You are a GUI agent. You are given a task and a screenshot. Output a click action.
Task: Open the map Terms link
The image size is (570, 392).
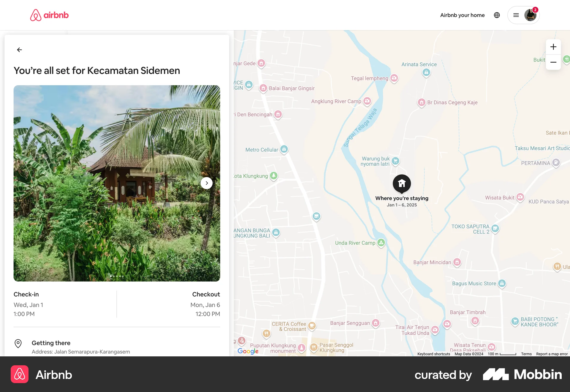coord(526,354)
